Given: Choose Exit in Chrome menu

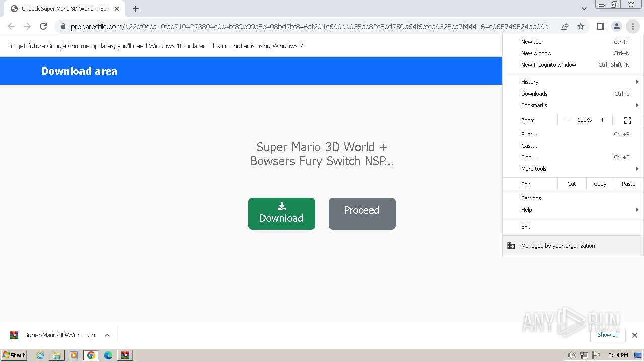Looking at the screenshot, I should [573, 227].
